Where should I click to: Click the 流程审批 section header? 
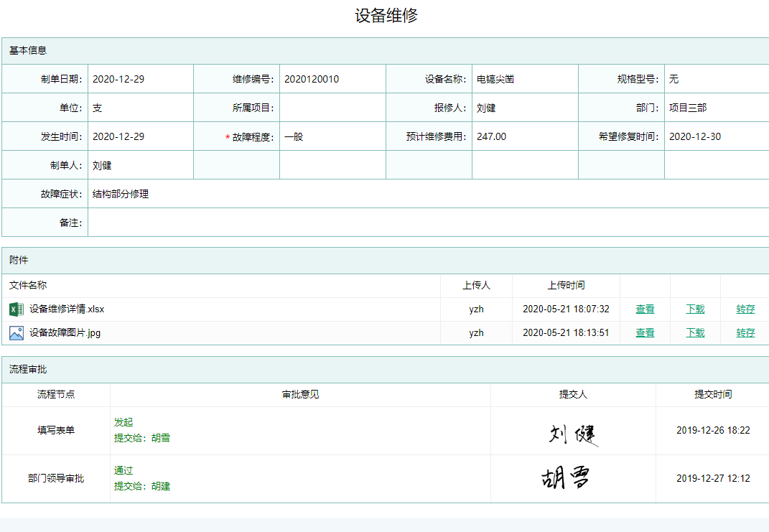pyautogui.click(x=28, y=369)
